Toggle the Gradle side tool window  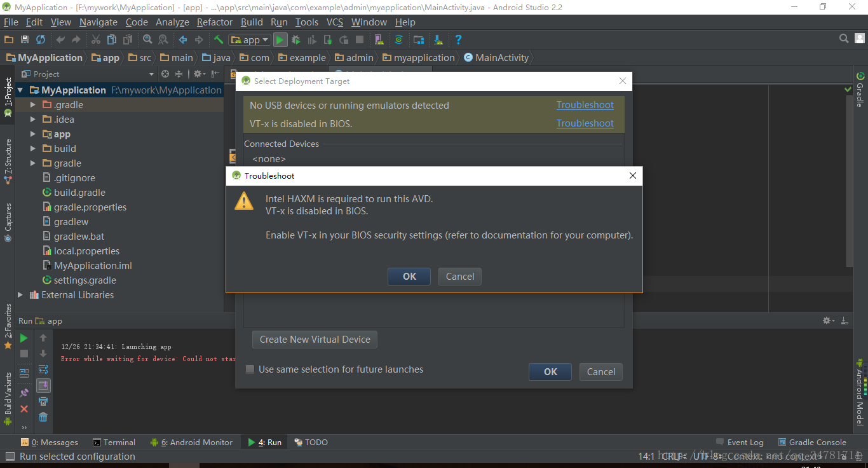coord(860,90)
